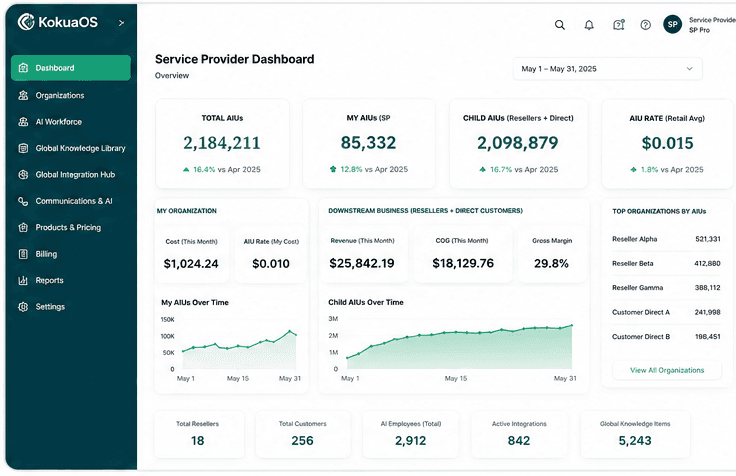This screenshot has width=736, height=476.
Task: Click the Gross Margin value 29.8%
Action: pos(551,263)
